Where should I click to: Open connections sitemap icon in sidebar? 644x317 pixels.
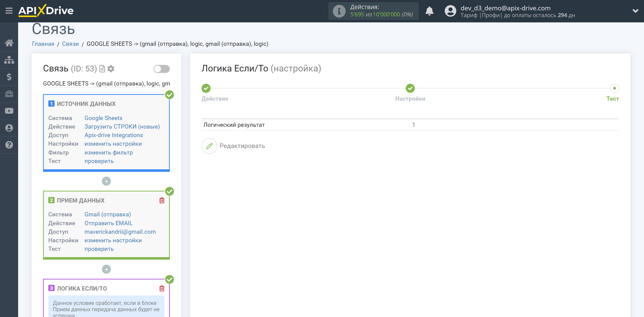point(9,60)
